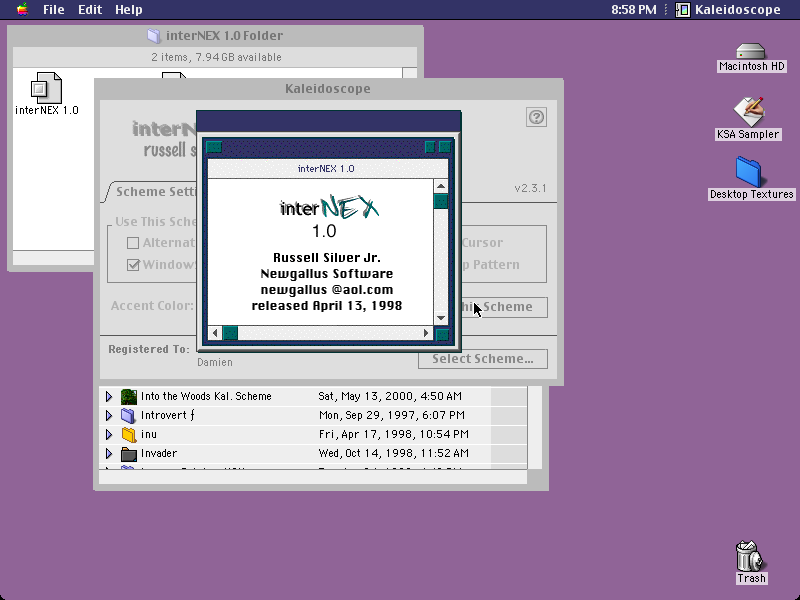Click the '2 items, 7.94 GB available' status text
This screenshot has height=600, width=800.
point(216,57)
